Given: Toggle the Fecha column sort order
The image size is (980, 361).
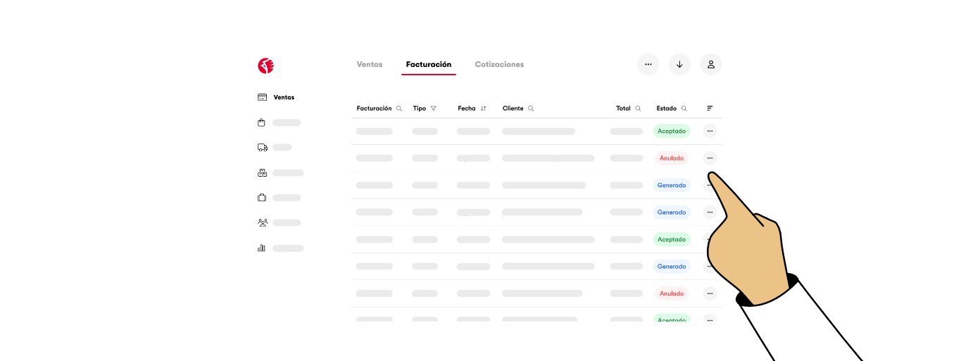Looking at the screenshot, I should (484, 108).
